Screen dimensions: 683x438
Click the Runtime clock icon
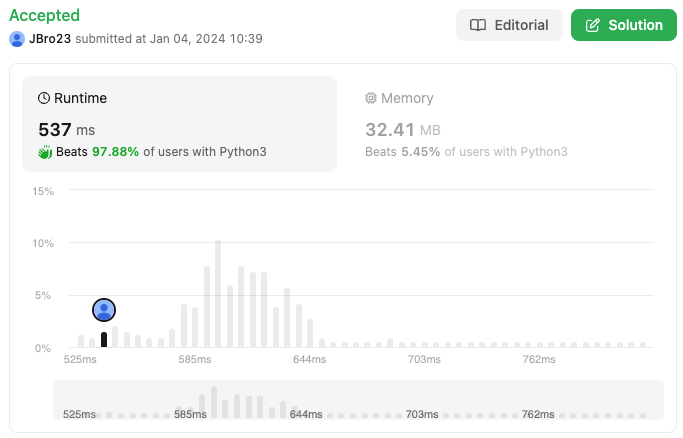pos(44,98)
